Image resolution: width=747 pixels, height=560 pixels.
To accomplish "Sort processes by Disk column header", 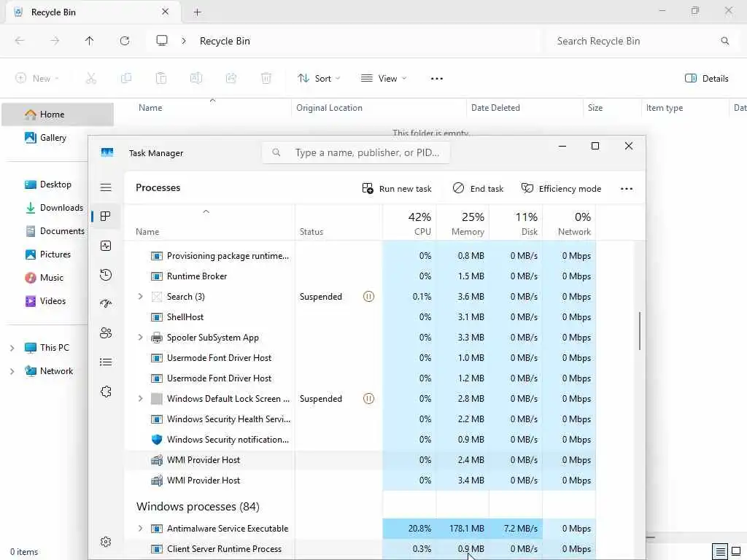I will (x=516, y=223).
